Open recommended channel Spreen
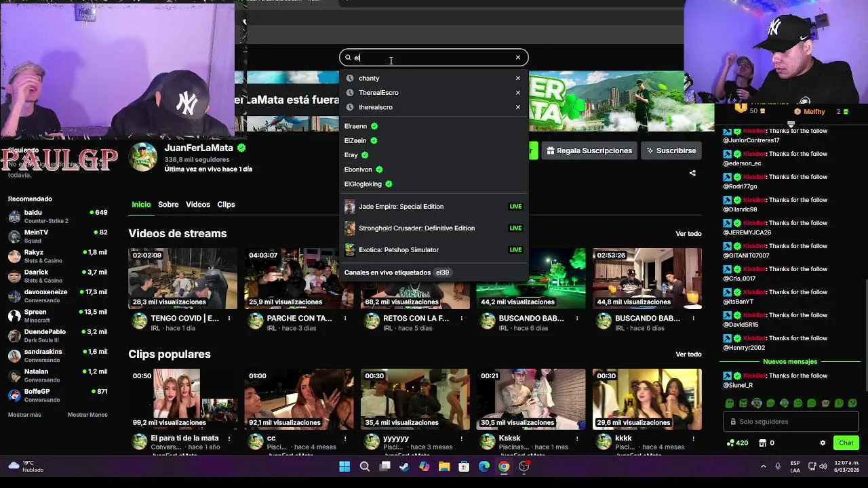Viewport: 868px width, 488px height. click(58, 316)
